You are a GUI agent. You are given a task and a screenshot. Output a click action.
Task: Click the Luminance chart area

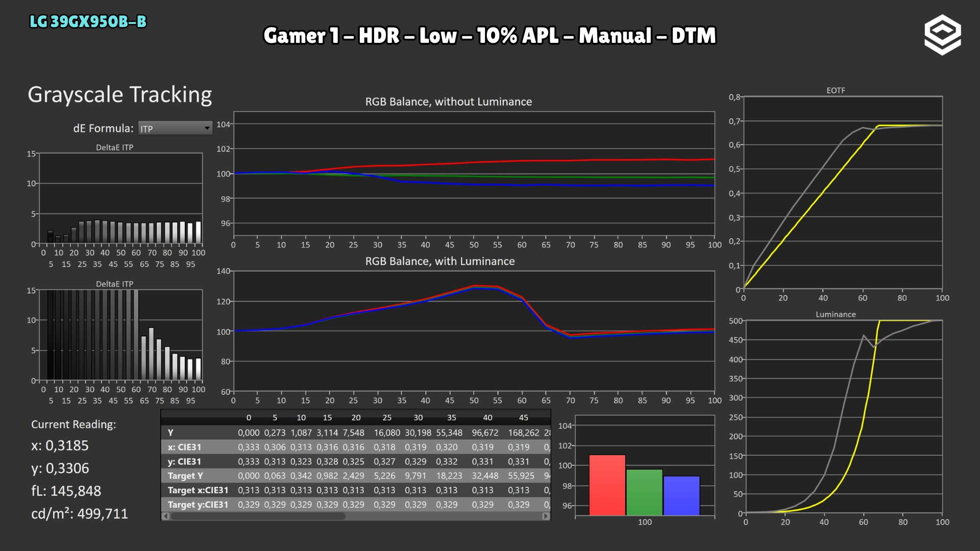(843, 417)
